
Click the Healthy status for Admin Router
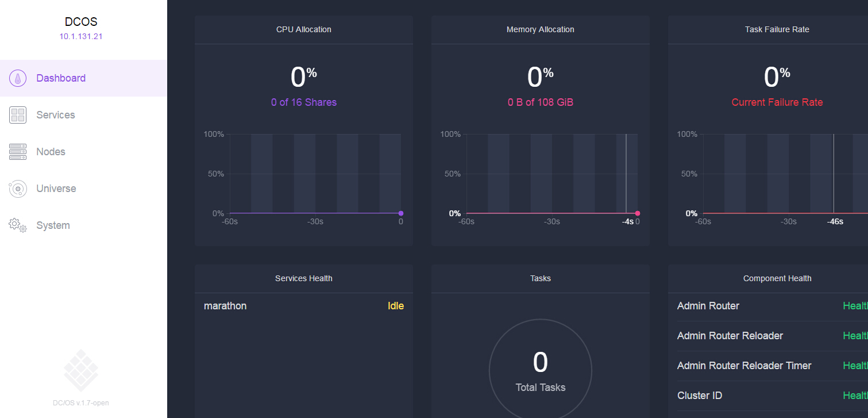coord(855,306)
